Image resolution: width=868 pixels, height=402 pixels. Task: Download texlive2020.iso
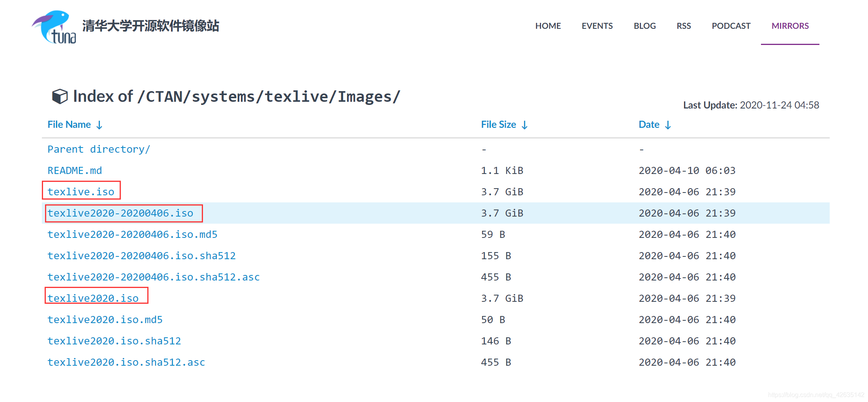pos(93,298)
